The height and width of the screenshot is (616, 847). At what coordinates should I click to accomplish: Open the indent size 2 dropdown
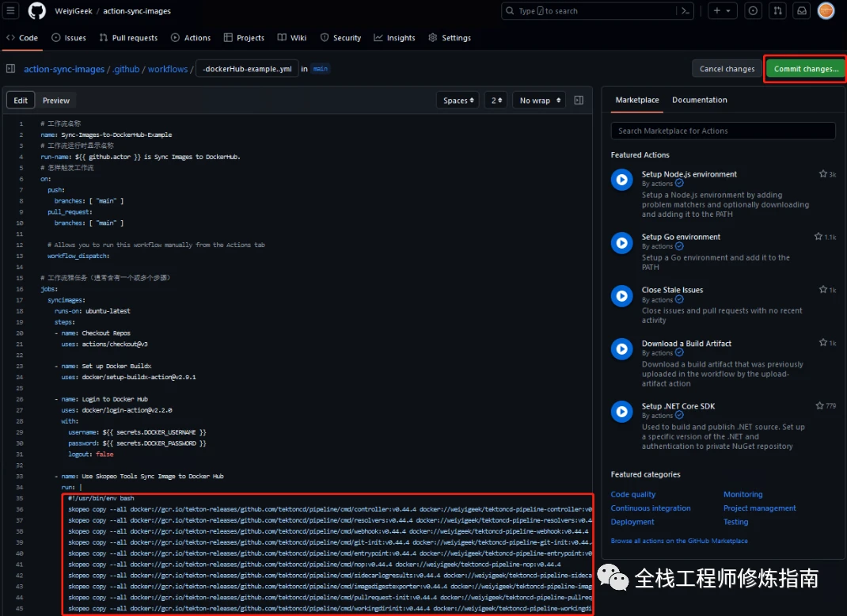coord(496,100)
